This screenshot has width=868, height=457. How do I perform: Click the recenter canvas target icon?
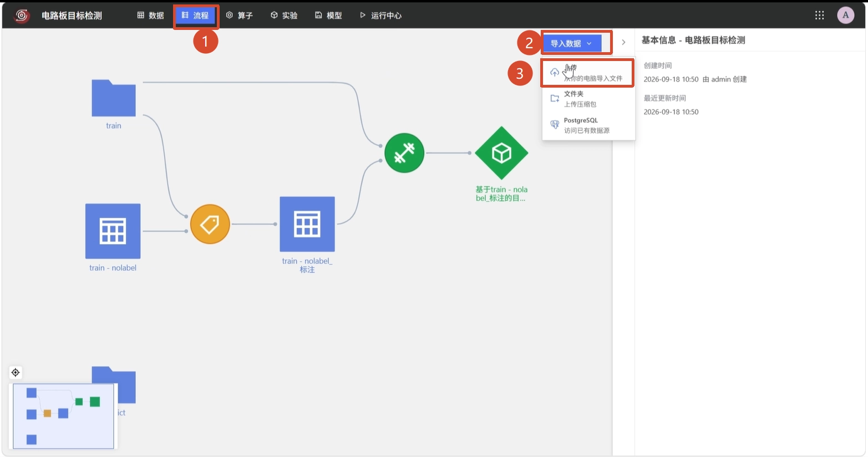16,372
